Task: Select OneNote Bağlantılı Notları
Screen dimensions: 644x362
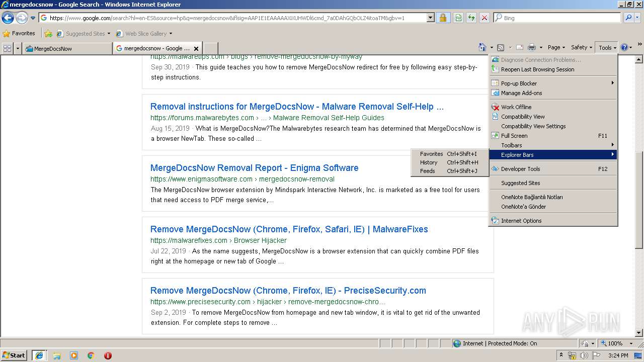Action: [553, 197]
